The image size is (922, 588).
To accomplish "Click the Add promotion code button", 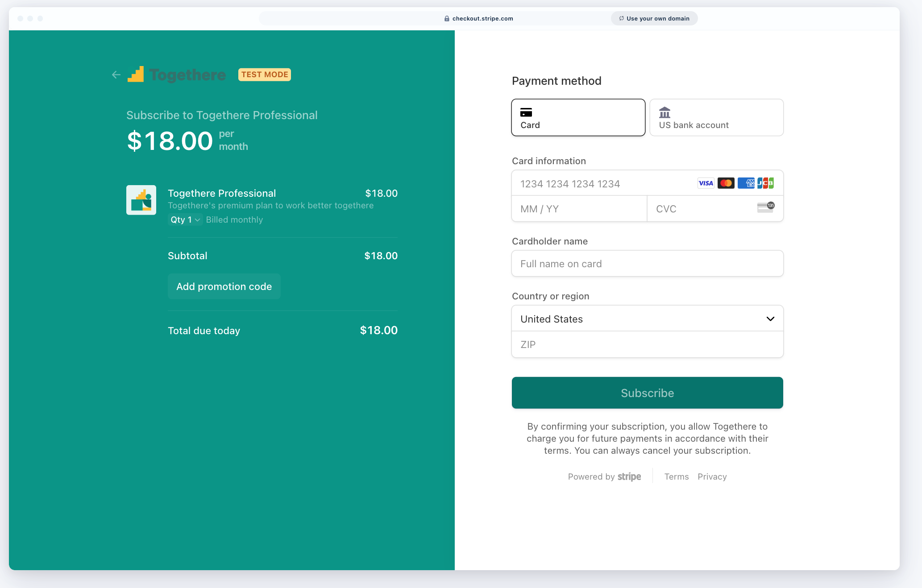I will coord(224,286).
